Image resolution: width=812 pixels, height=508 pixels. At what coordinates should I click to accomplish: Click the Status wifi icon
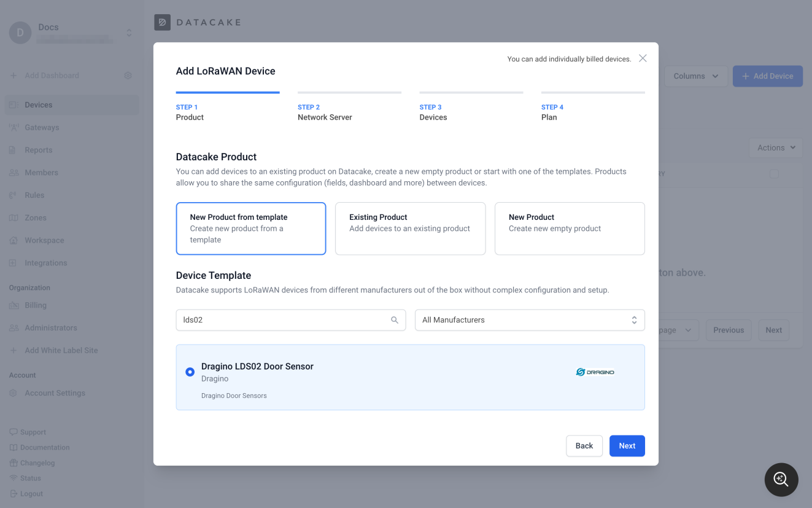point(14,478)
